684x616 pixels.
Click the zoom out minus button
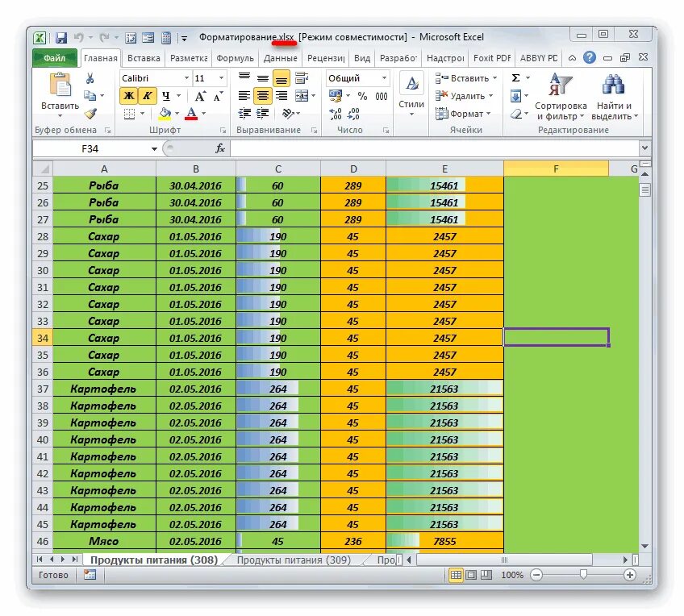point(536,575)
